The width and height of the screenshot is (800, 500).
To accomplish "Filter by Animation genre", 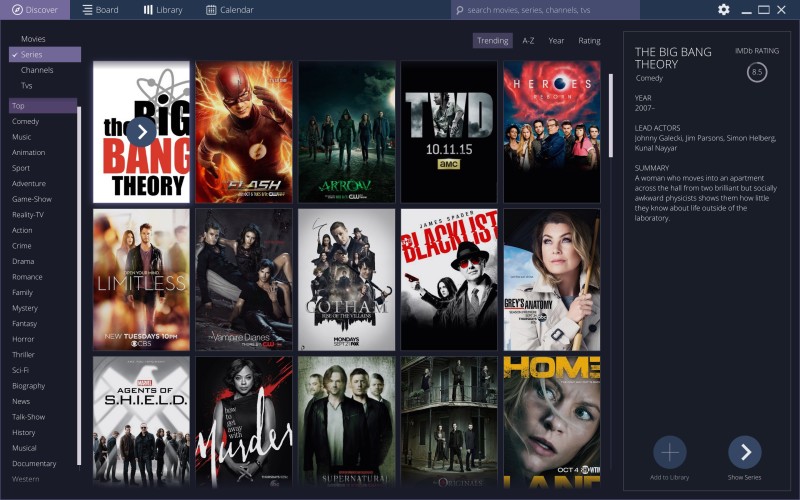I will 29,152.
